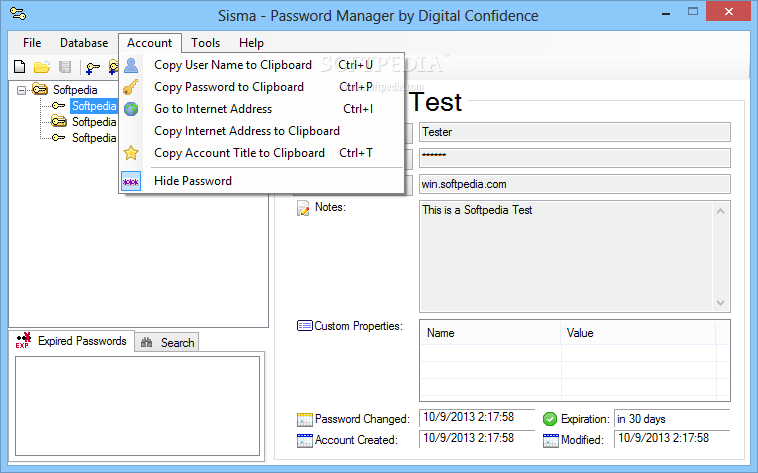The width and height of the screenshot is (758, 473).
Task: Open the Help menu
Action: 251,43
